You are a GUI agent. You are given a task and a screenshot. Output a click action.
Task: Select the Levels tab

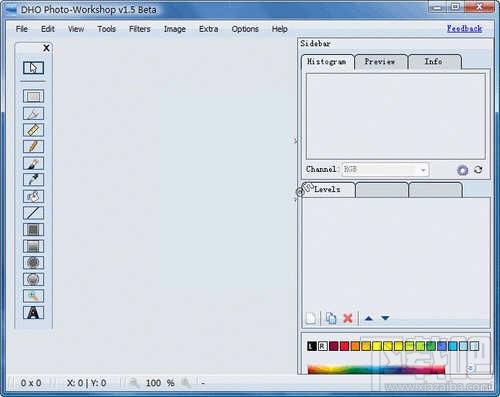(328, 190)
